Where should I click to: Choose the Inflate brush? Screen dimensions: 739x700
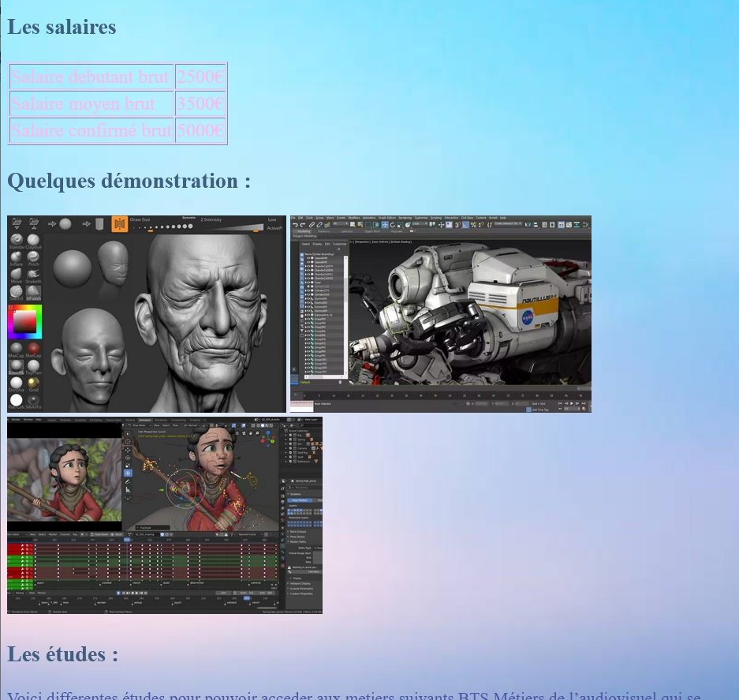17,257
